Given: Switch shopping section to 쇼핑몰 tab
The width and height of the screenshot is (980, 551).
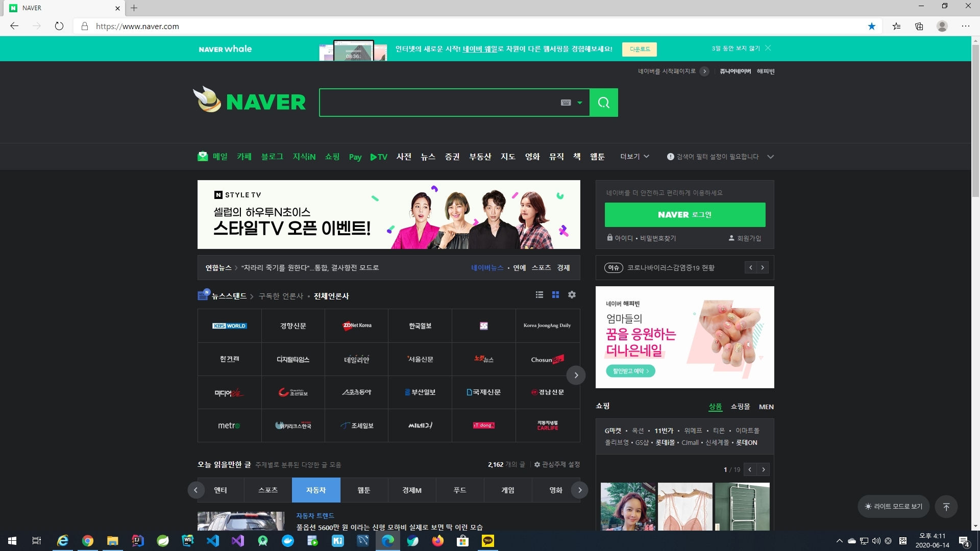Looking at the screenshot, I should pyautogui.click(x=740, y=407).
